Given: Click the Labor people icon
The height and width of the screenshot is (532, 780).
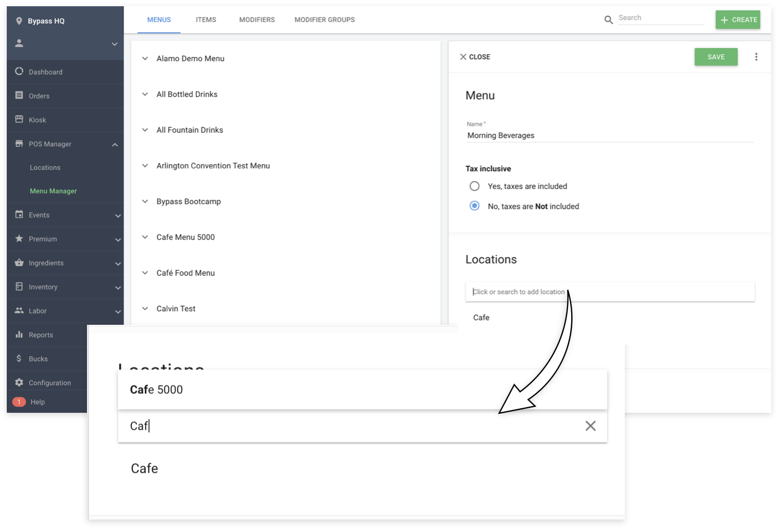Looking at the screenshot, I should 19,310.
